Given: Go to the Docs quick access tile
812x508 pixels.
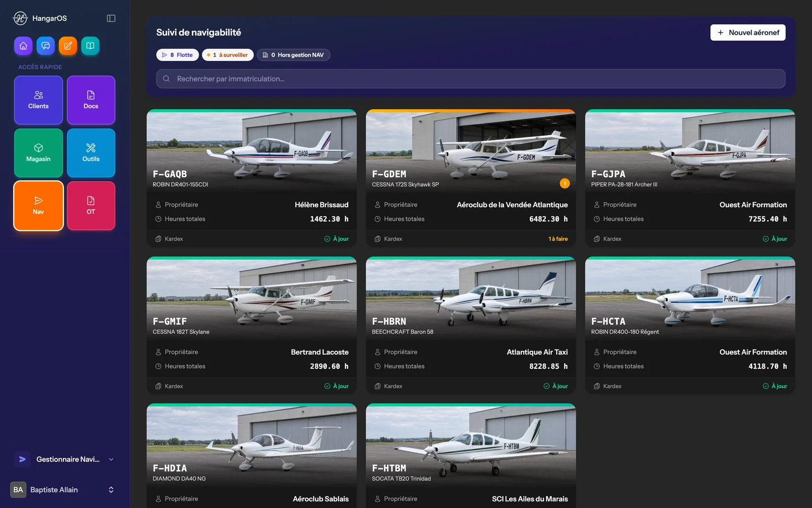Looking at the screenshot, I should [91, 100].
